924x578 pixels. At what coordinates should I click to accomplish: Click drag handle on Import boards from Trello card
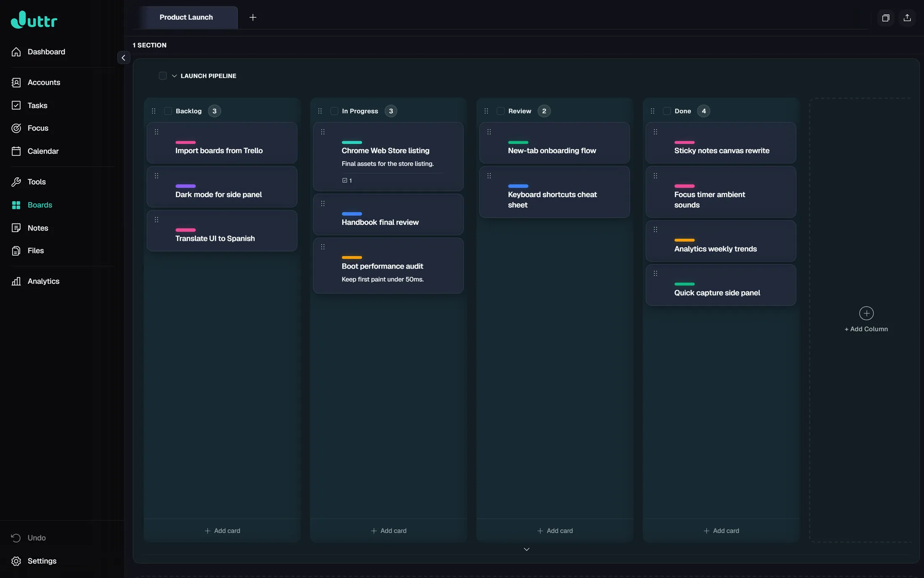[156, 132]
